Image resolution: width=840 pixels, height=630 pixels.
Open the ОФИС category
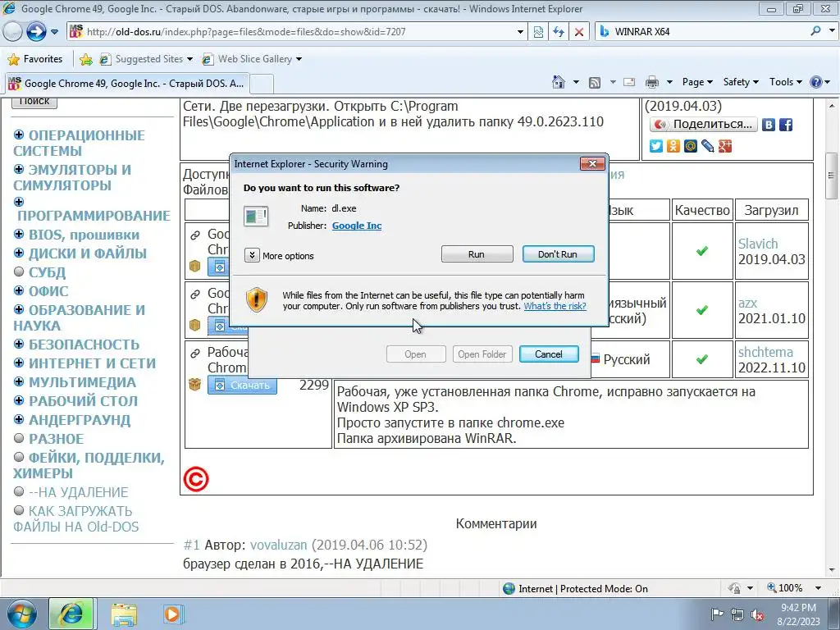tap(48, 291)
